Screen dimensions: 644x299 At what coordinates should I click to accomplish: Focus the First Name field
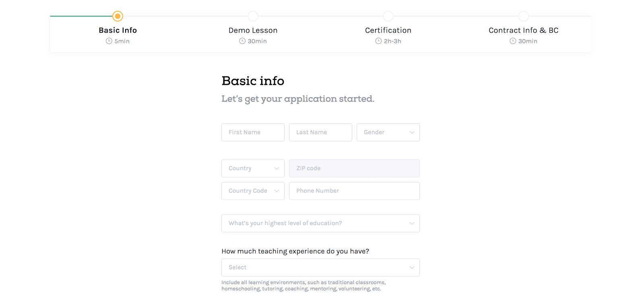(253, 132)
